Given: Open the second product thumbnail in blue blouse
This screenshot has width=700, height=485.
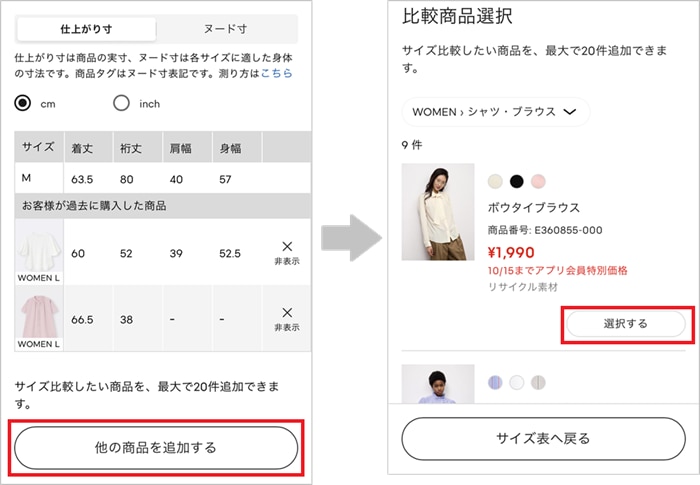Looking at the screenshot, I should [x=438, y=384].
